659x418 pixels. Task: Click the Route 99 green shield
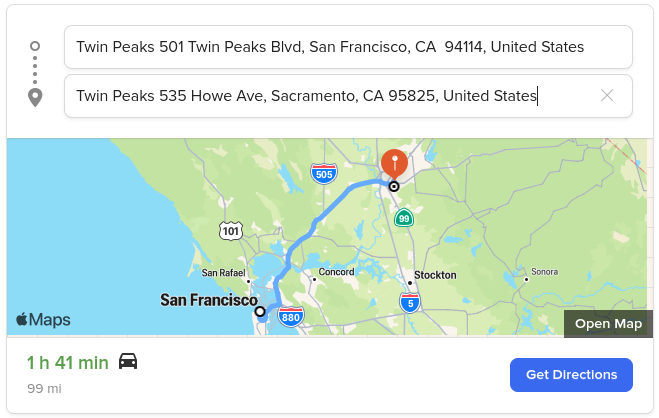click(x=404, y=218)
